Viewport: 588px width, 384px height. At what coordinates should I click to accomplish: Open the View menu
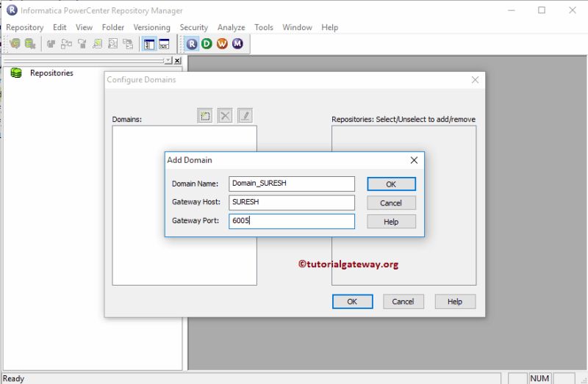pyautogui.click(x=84, y=27)
